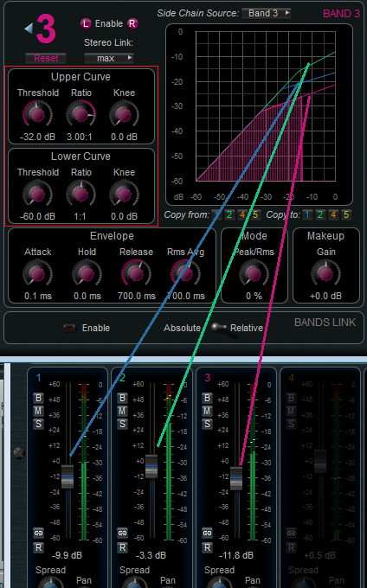Image resolution: width=367 pixels, height=588 pixels.
Task: Click the channel 1 gain value -9.9 dB
Action: point(67,555)
